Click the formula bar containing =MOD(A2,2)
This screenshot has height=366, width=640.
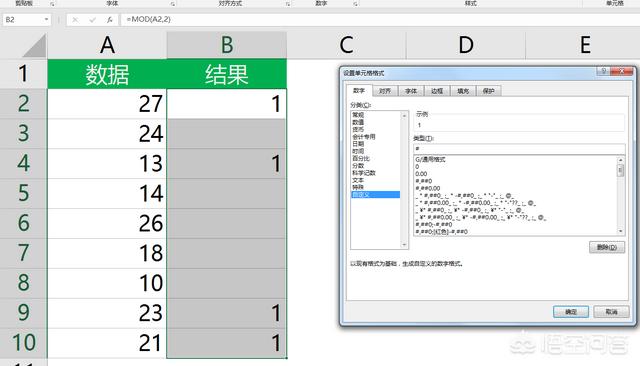point(380,20)
